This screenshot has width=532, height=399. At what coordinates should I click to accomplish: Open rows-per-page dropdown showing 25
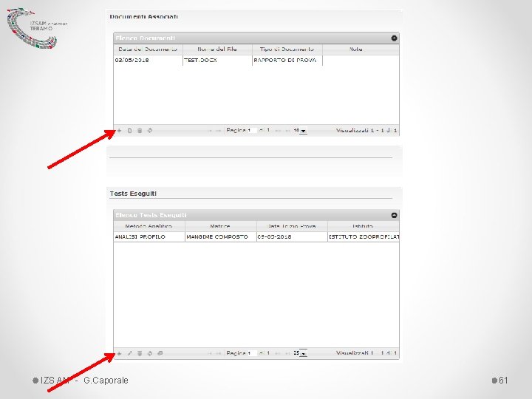coord(300,353)
